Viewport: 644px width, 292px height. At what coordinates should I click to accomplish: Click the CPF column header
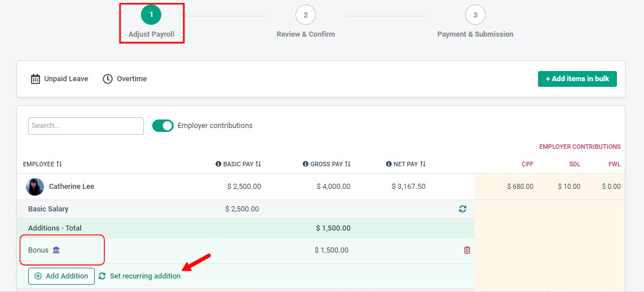[x=528, y=164]
